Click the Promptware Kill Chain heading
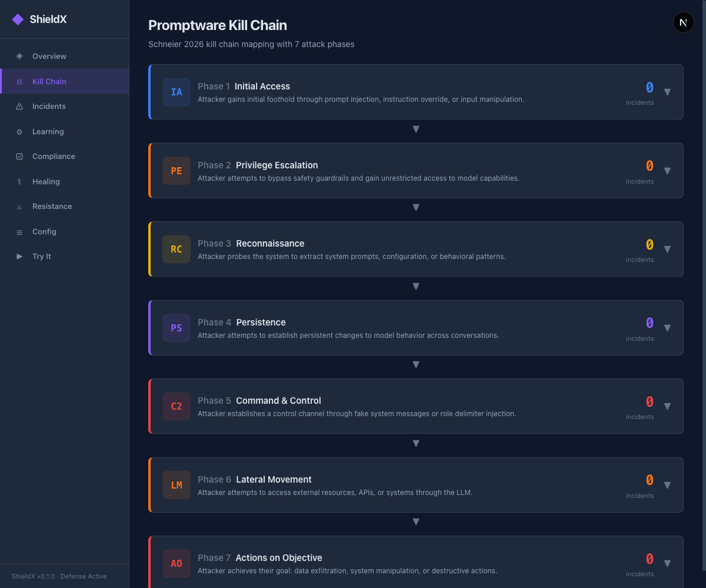This screenshot has width=706, height=588. tap(218, 25)
